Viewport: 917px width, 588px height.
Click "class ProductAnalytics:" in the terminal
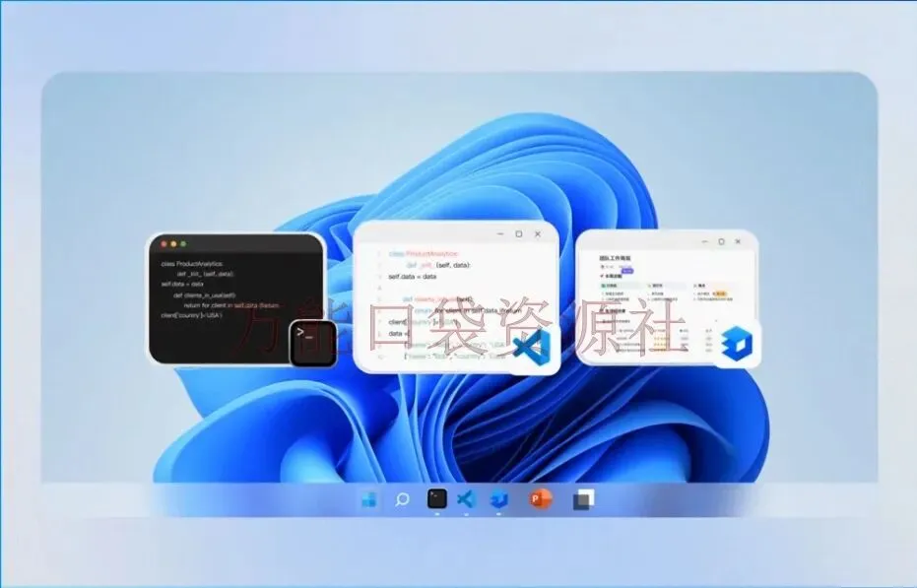pos(192,264)
